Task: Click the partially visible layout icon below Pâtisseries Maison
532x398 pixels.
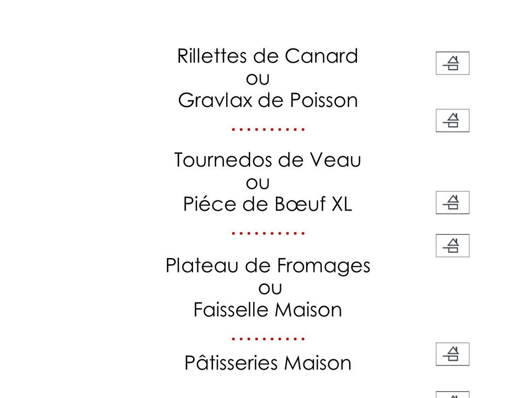Action: [x=452, y=395]
